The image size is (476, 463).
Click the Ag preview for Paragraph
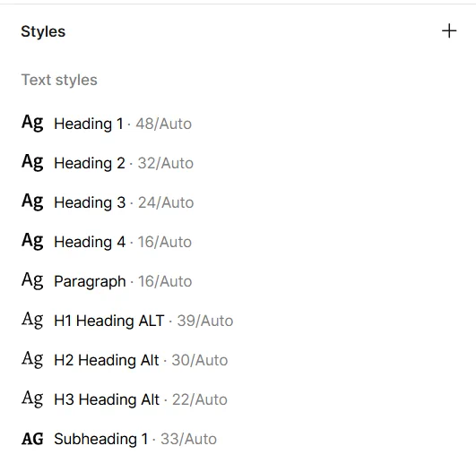(x=32, y=281)
